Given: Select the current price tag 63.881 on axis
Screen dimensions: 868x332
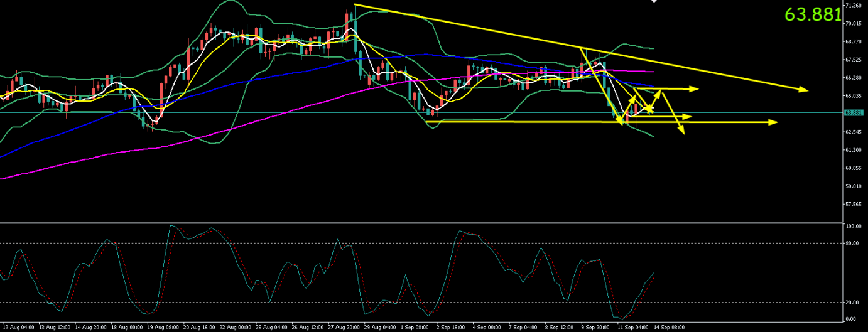Looking at the screenshot, I should pyautogui.click(x=853, y=113).
